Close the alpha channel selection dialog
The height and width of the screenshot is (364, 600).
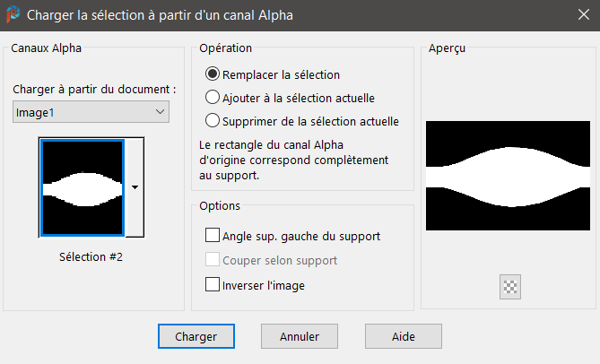coord(580,15)
